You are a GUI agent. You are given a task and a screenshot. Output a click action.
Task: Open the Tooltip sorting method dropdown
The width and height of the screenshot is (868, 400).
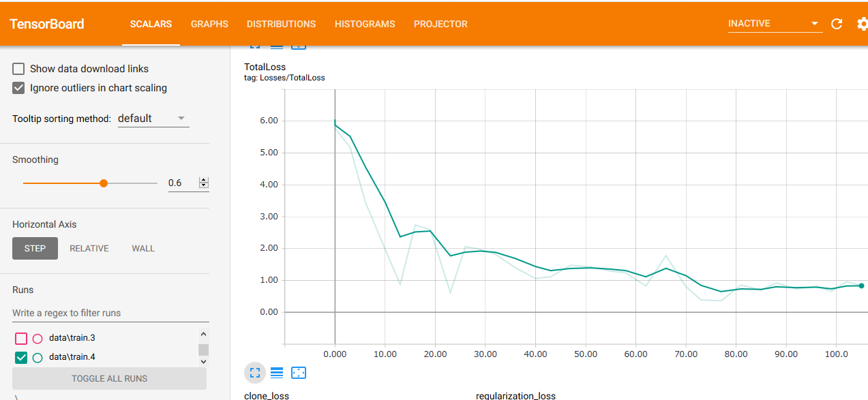pos(153,119)
